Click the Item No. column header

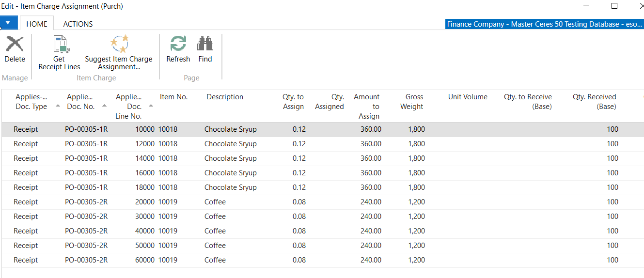tap(173, 97)
